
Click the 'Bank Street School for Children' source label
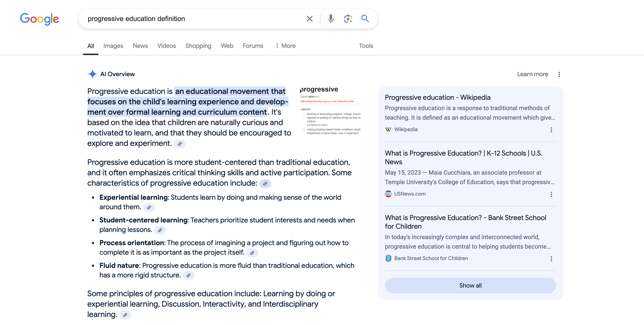[x=431, y=258]
